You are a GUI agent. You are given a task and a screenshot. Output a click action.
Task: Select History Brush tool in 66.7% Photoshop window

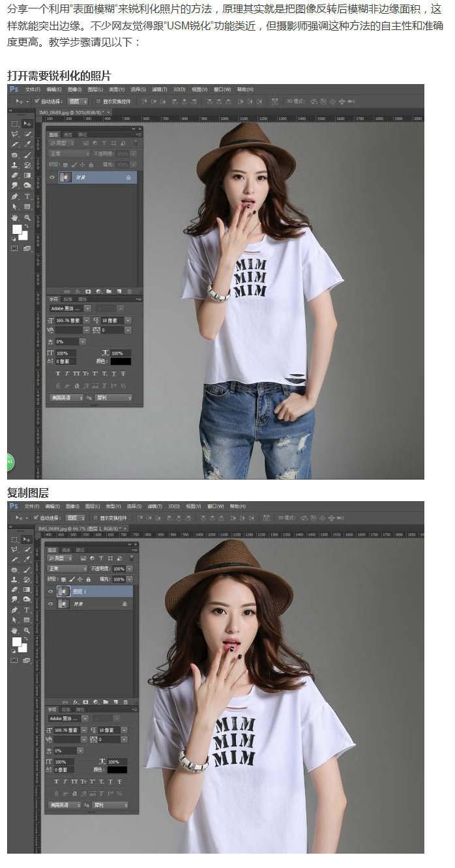[27, 579]
